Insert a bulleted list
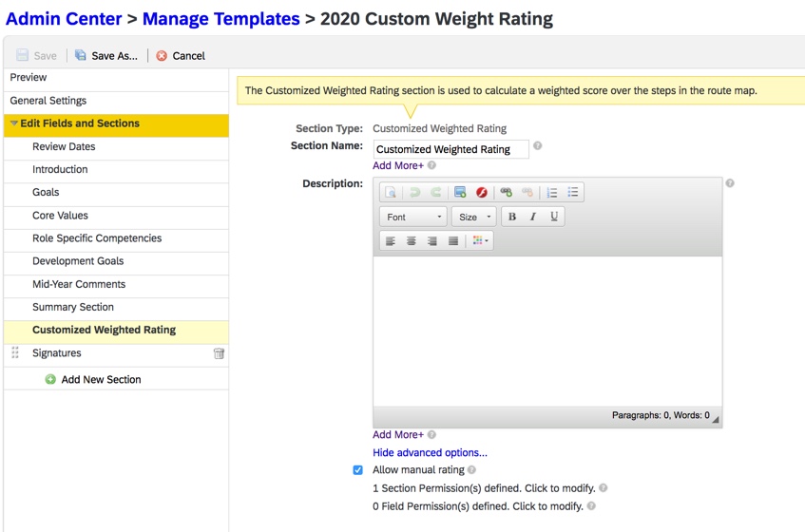The width and height of the screenshot is (805, 532). click(x=573, y=193)
